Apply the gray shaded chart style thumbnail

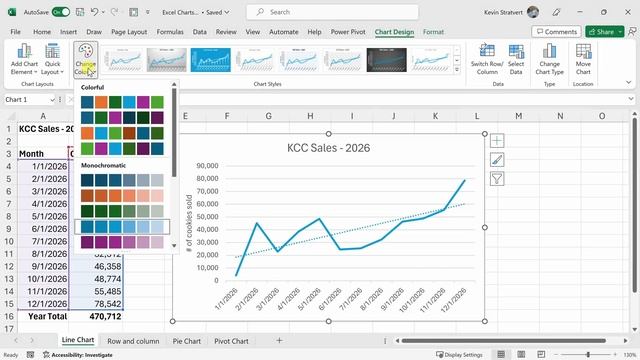(167, 60)
